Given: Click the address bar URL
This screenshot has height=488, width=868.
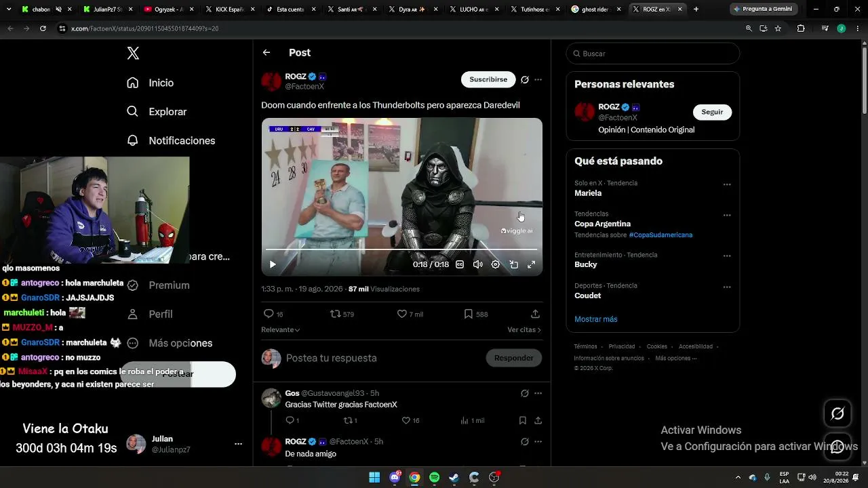Looking at the screenshot, I should click(144, 28).
